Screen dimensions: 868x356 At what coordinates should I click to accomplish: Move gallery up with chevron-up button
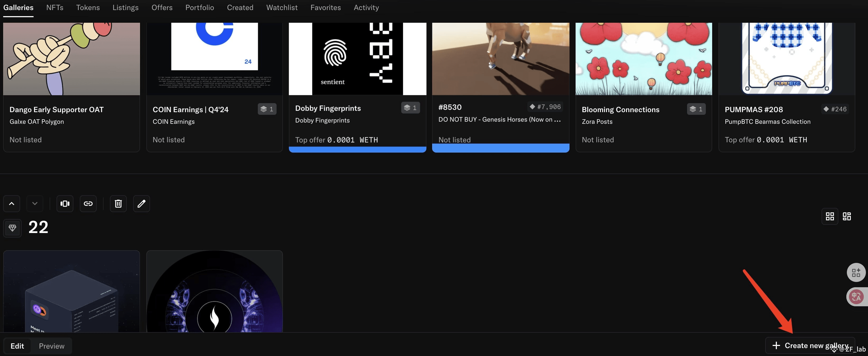[12, 203]
